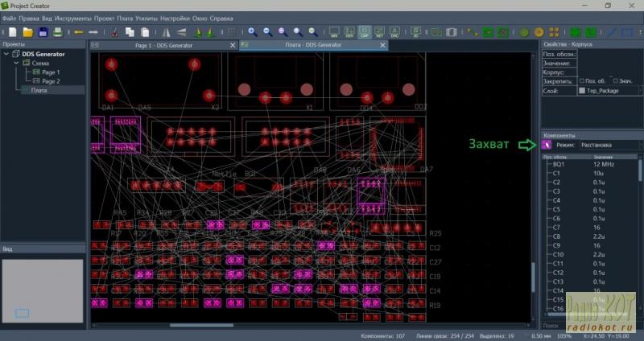The height and width of the screenshot is (341, 644).
Task: Click the Top_Package layer color swatch
Action: pyautogui.click(x=582, y=91)
